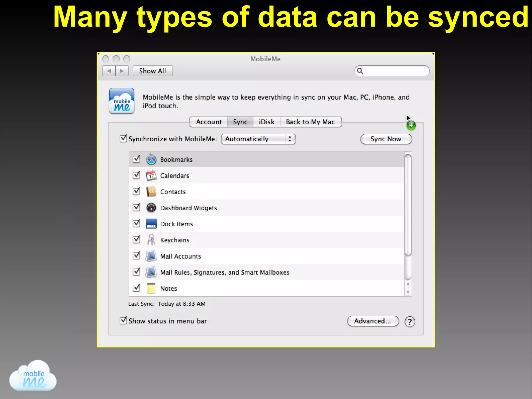Click the Show All button
Image resolution: width=532 pixels, height=399 pixels.
152,71
